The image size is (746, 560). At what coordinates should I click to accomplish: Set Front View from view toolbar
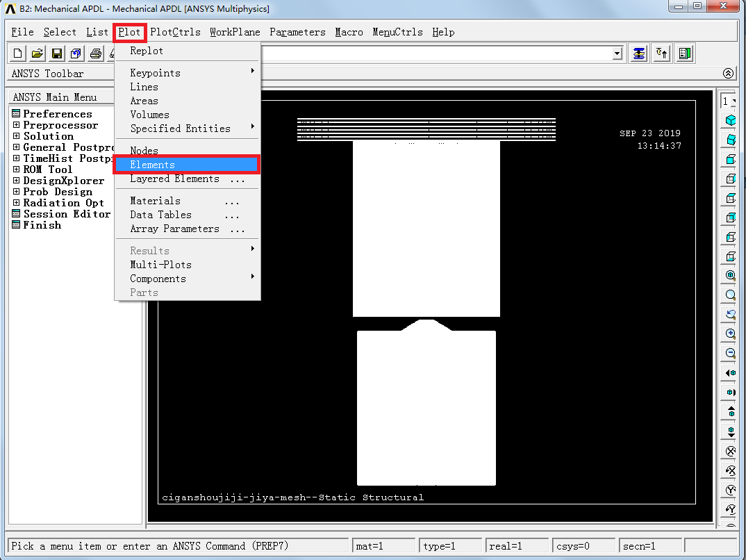[730, 159]
